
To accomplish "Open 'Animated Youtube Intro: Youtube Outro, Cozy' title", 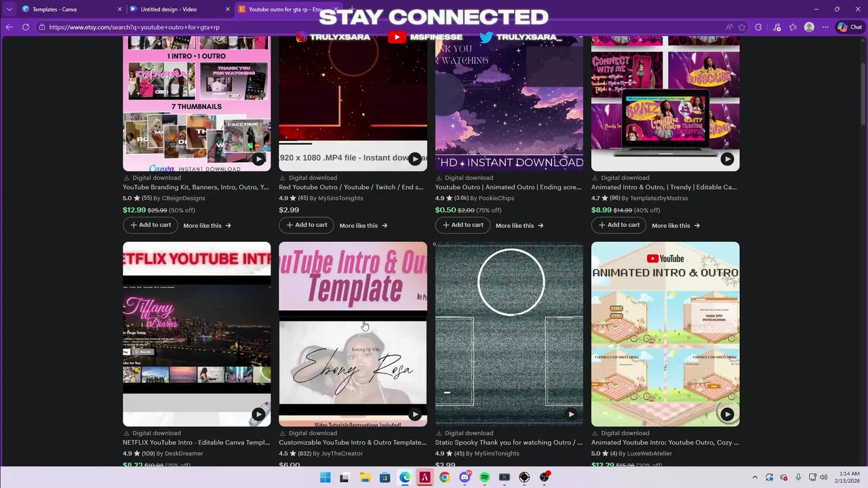I will pyautogui.click(x=665, y=443).
